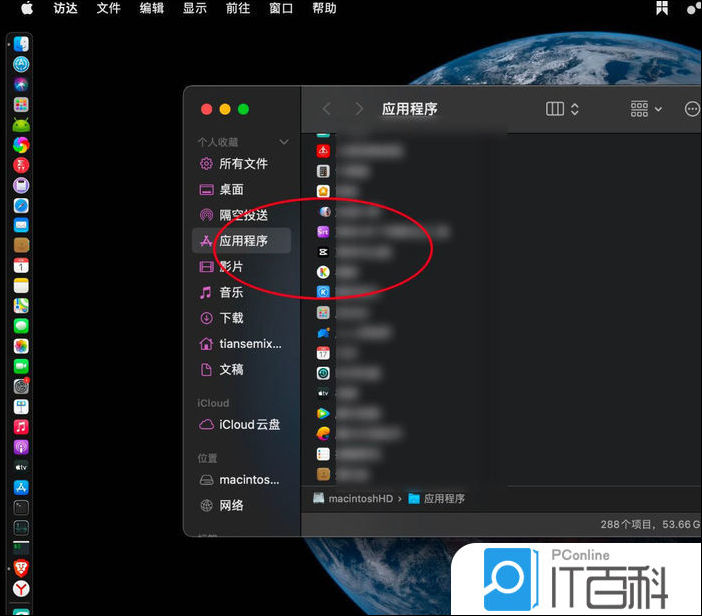This screenshot has width=702, height=616.
Task: Select the orange Home app in file list
Action: click(x=323, y=191)
